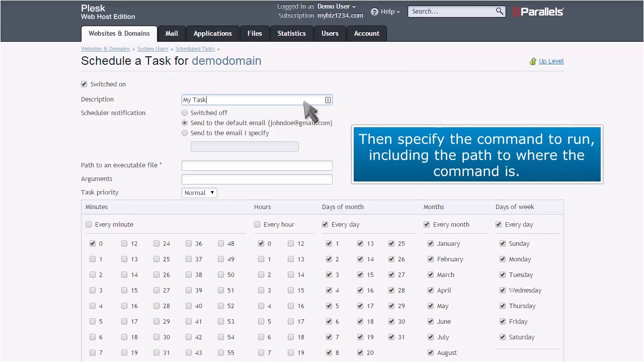644x362 pixels.
Task: Uncheck minute 0 checkbox
Action: pyautogui.click(x=93, y=243)
